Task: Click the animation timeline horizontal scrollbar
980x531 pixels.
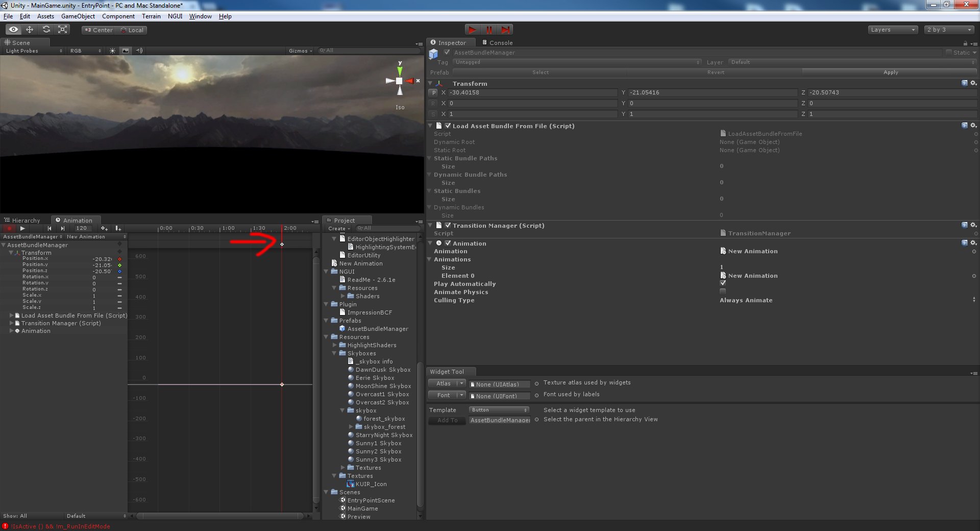Action: point(220,516)
